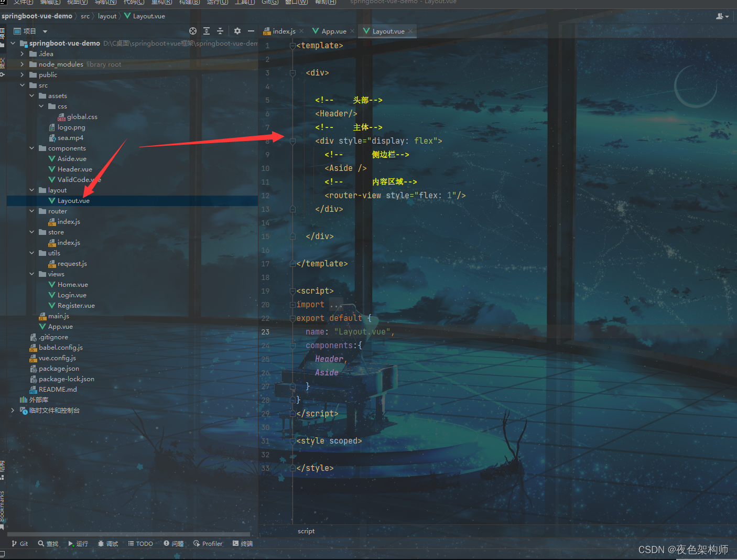Select sea.mp4 file
The width and height of the screenshot is (737, 560).
(66, 138)
